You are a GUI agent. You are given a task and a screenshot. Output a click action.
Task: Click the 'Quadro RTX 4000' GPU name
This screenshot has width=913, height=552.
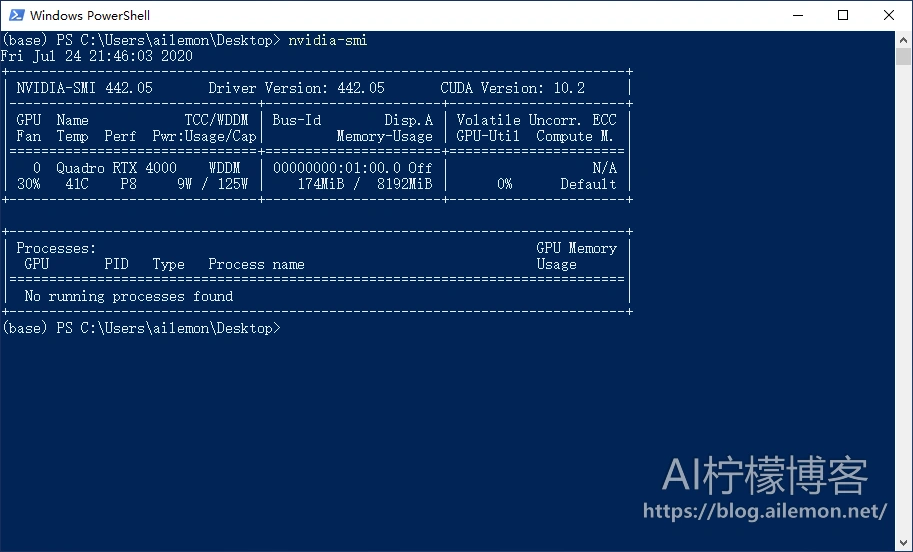click(116, 168)
